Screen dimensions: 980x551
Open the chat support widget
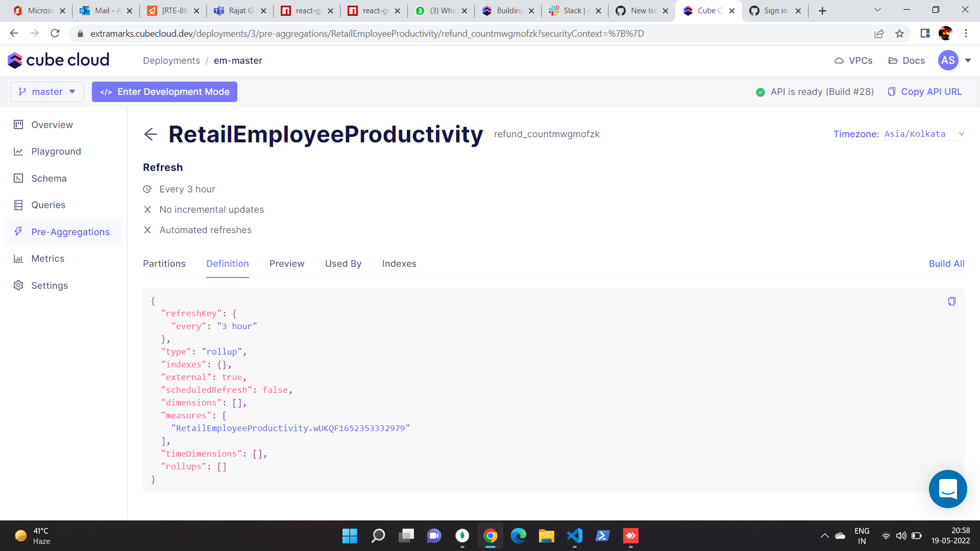pyautogui.click(x=948, y=489)
